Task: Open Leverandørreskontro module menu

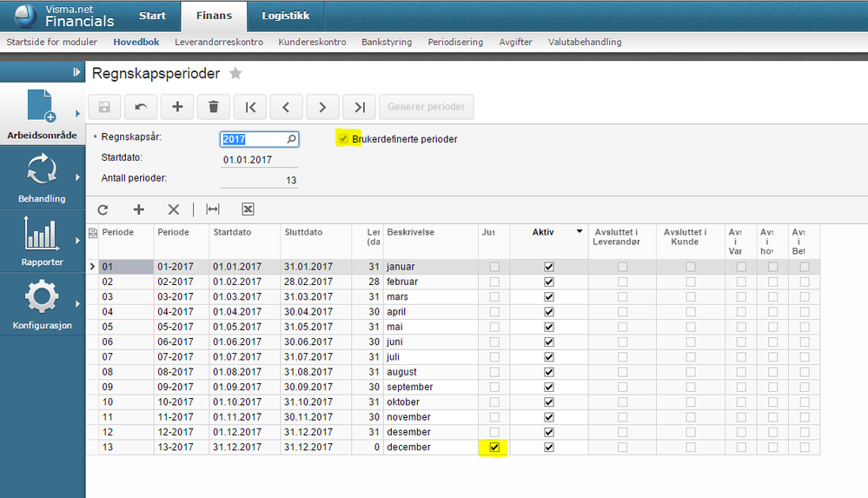Action: click(219, 42)
